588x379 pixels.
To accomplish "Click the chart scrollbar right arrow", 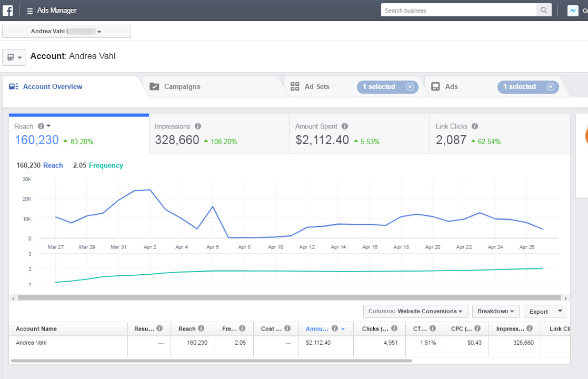I will click(565, 298).
